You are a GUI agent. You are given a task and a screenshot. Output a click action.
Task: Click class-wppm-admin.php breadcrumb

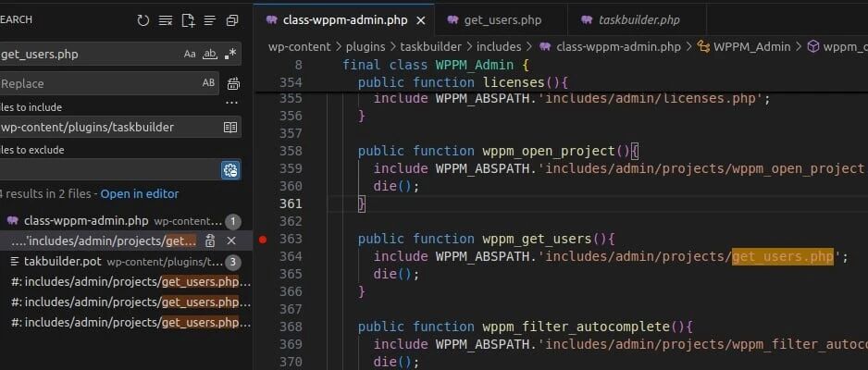coord(618,47)
